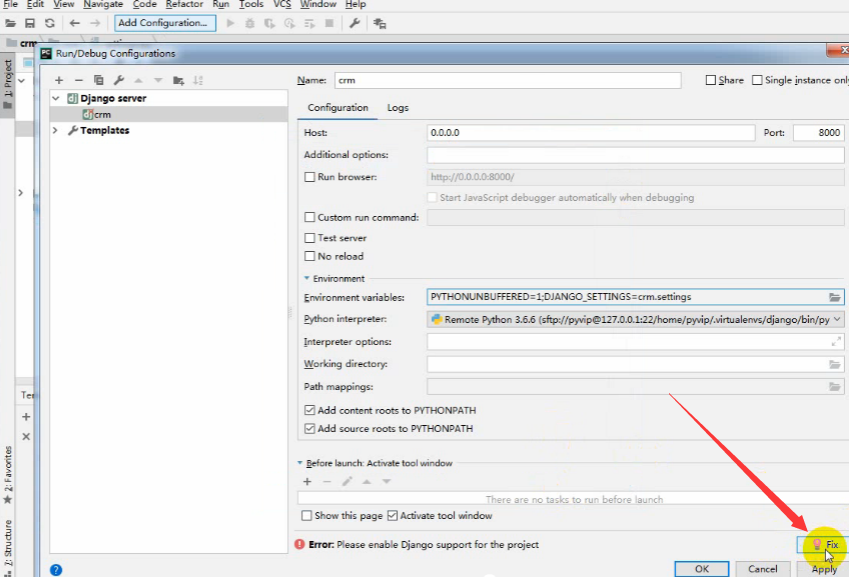Image resolution: width=849 pixels, height=577 pixels.
Task: Open the Tools menu
Action: (x=251, y=4)
